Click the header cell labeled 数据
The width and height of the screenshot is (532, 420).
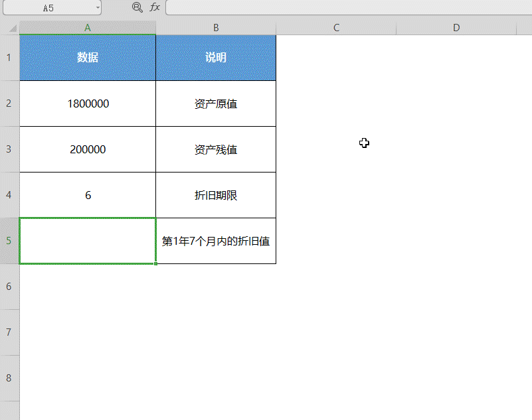pos(87,58)
